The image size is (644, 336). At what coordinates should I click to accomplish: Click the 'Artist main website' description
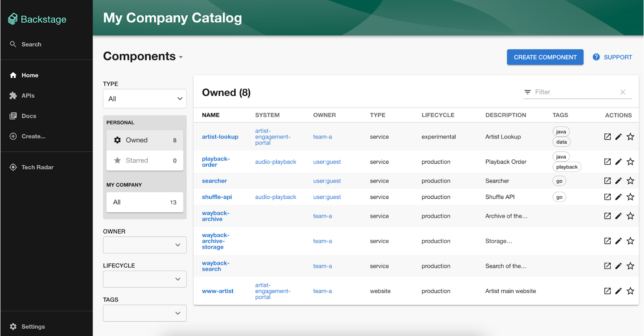click(511, 291)
